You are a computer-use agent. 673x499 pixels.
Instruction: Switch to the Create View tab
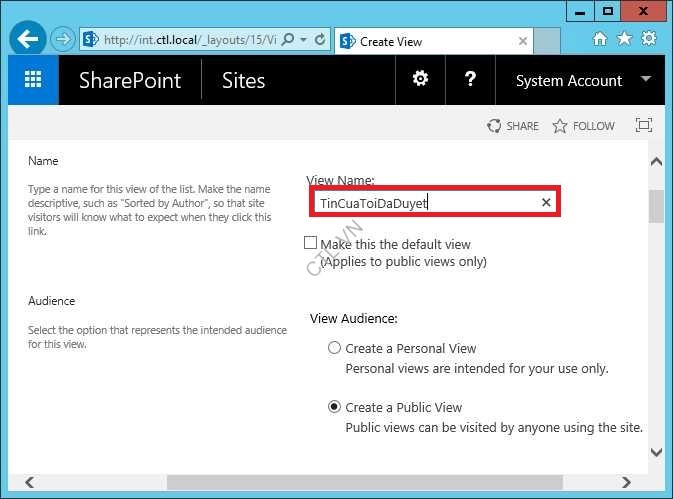(430, 41)
